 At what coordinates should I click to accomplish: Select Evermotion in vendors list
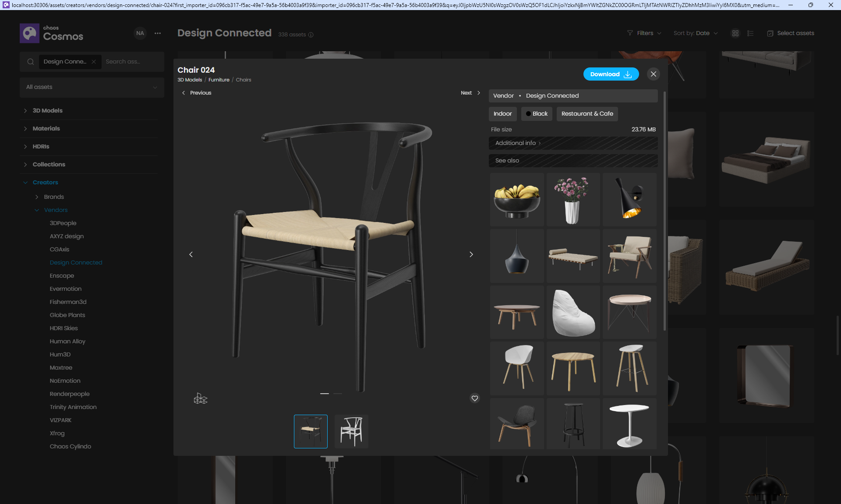[x=66, y=289]
